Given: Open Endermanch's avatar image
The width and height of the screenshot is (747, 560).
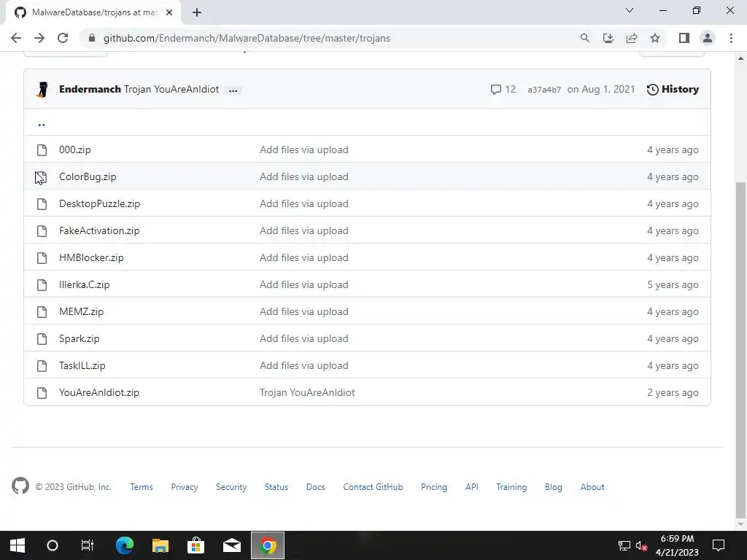Looking at the screenshot, I should [42, 90].
